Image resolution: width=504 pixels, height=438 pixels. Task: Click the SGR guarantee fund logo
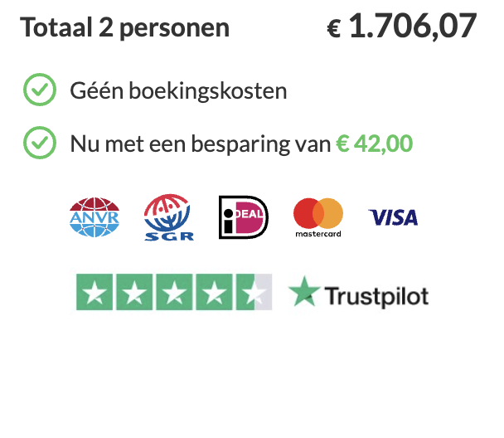point(168,217)
